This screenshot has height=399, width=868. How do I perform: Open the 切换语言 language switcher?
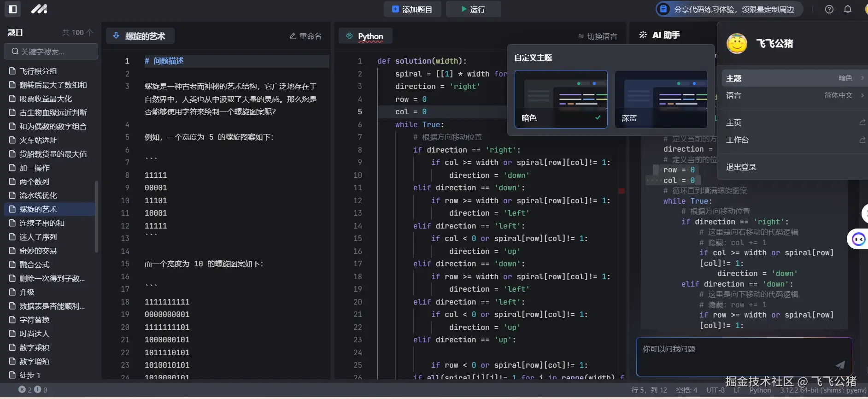point(597,36)
